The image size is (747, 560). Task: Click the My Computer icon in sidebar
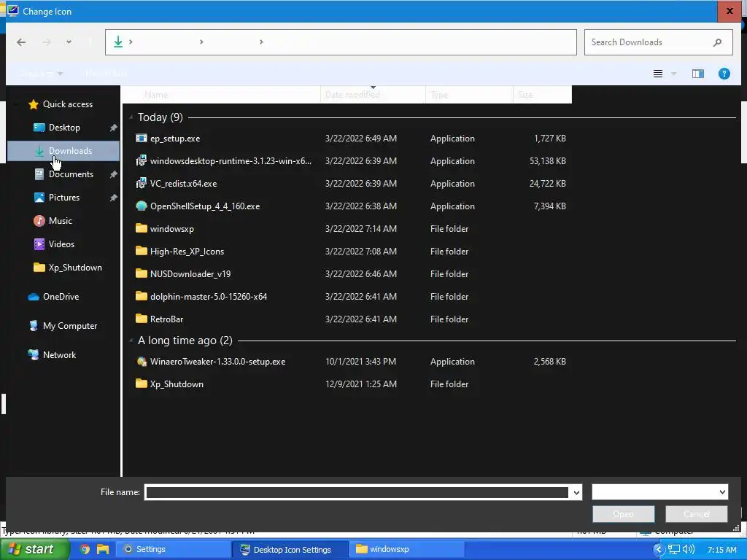(34, 326)
